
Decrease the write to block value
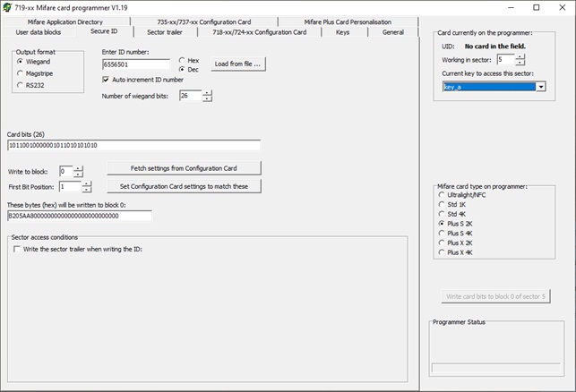pyautogui.click(x=78, y=174)
